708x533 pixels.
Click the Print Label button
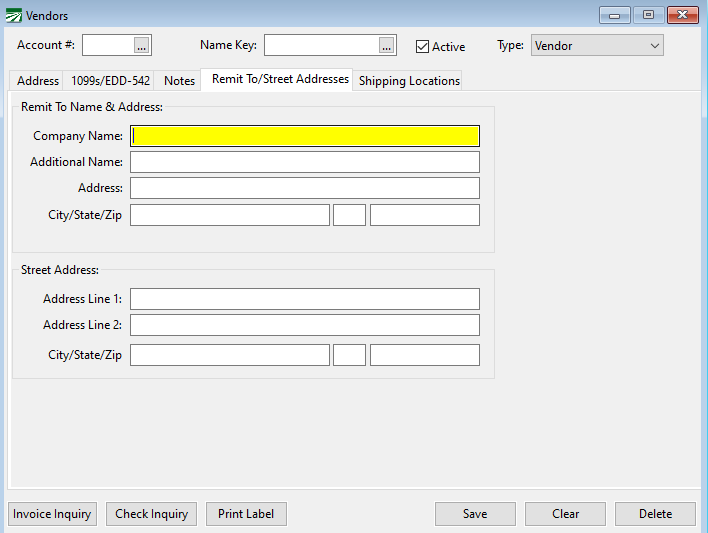(247, 514)
